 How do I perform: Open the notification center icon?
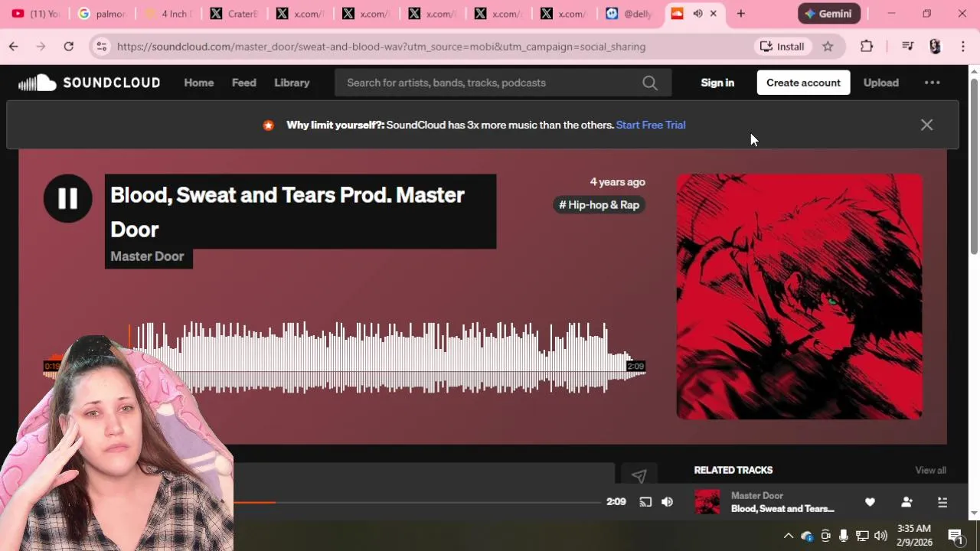(x=956, y=536)
